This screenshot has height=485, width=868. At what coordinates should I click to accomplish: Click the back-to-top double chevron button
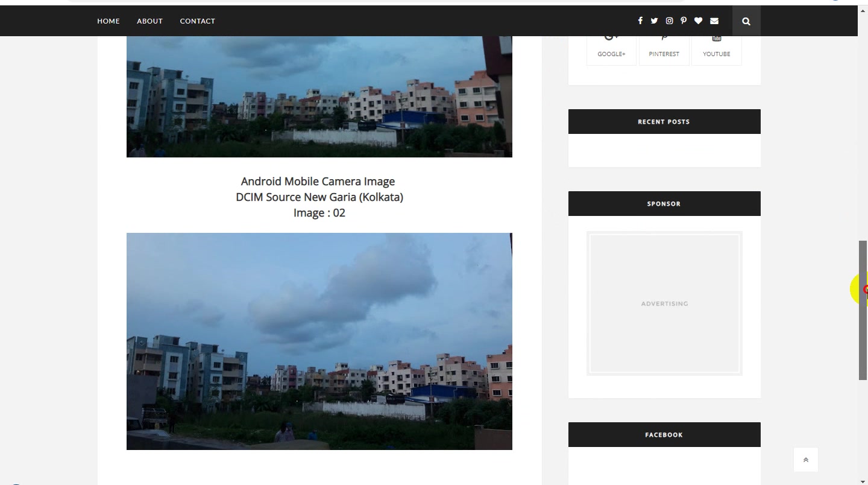point(806,460)
